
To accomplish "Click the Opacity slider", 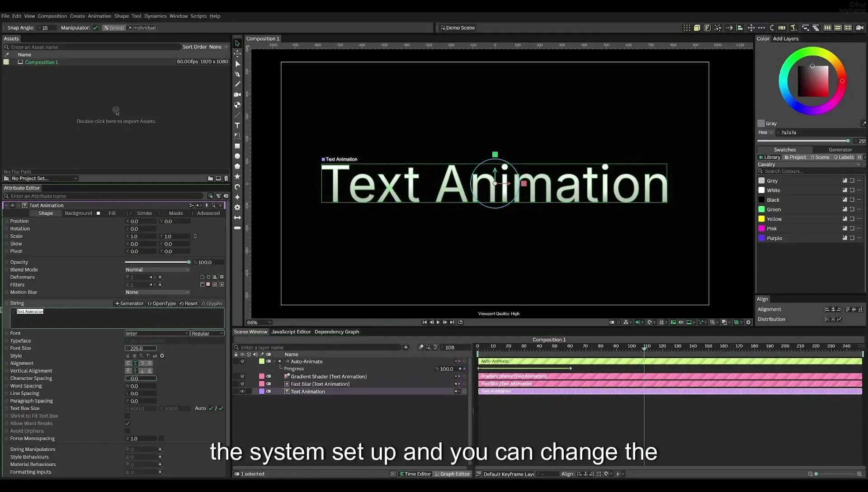I will point(157,262).
